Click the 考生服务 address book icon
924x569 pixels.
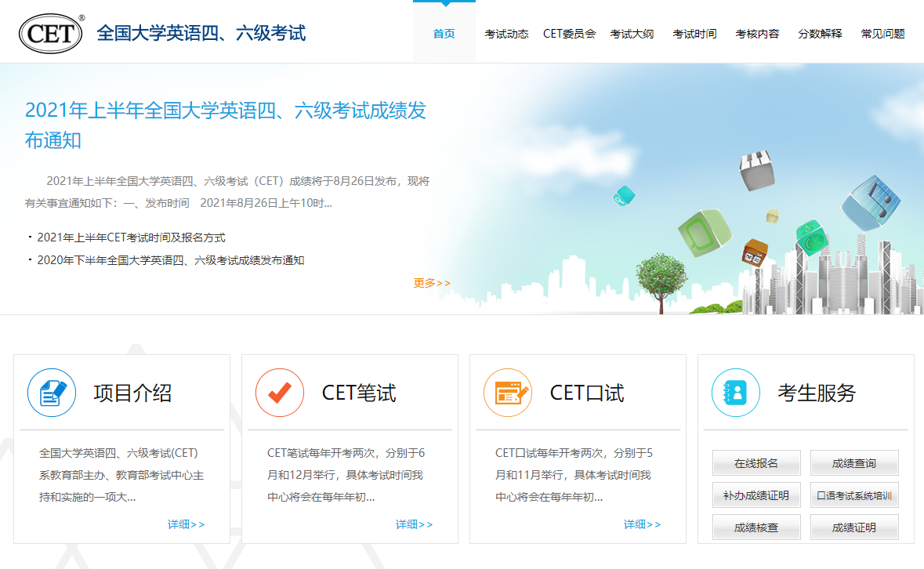[x=736, y=393]
